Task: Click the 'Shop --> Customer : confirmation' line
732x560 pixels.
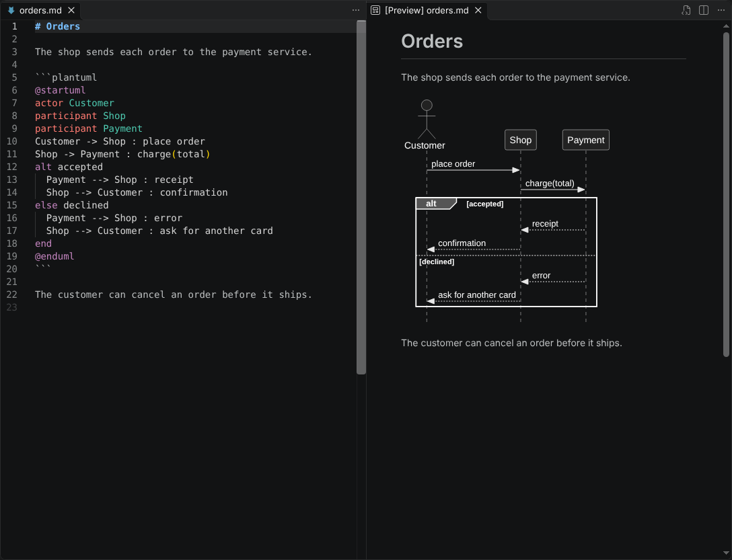Action: point(137,193)
